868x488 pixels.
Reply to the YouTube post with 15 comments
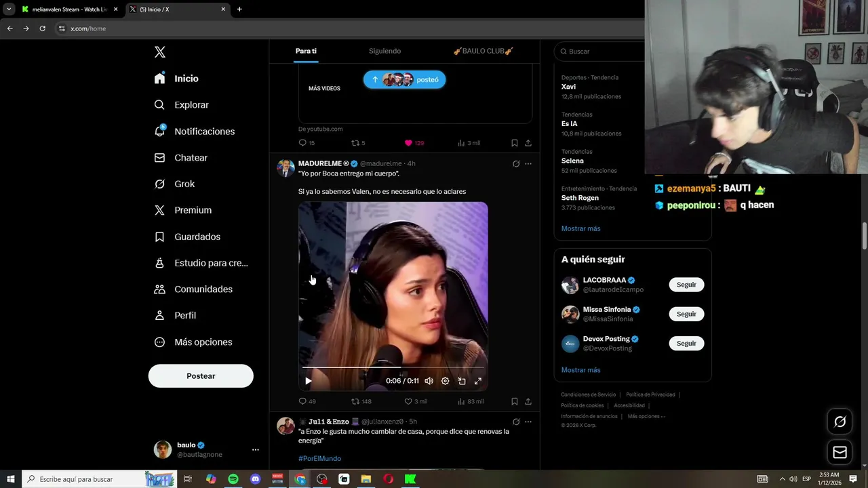pos(307,143)
